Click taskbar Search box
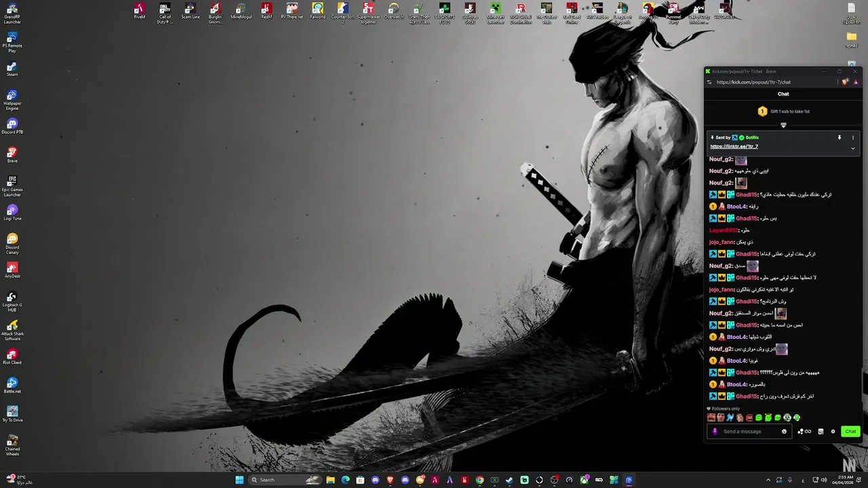 click(285, 480)
